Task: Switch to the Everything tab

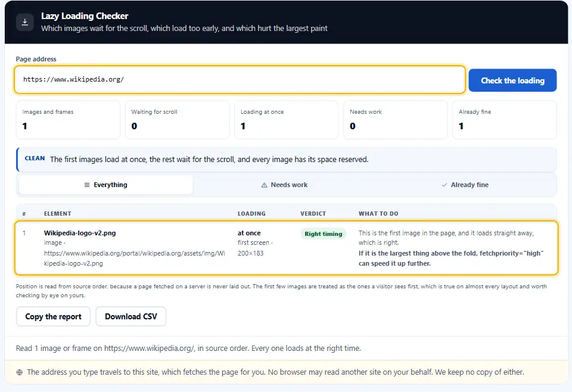Action: coord(105,185)
